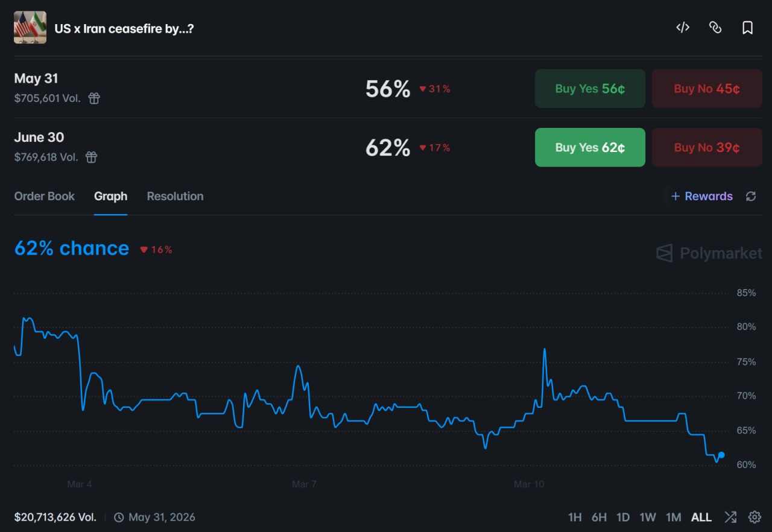Click gift icon beside May 31 volume
The image size is (772, 532).
point(94,98)
